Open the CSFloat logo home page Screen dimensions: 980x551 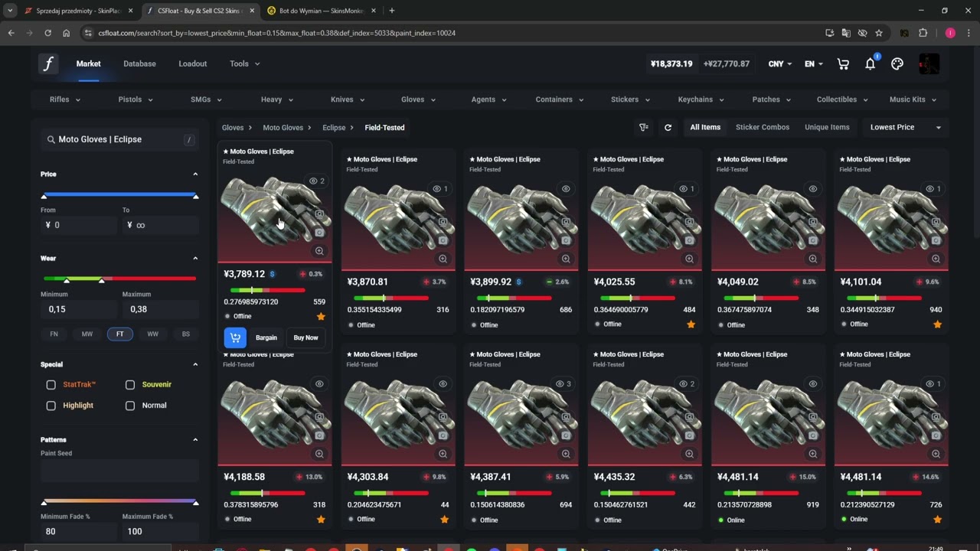click(48, 64)
